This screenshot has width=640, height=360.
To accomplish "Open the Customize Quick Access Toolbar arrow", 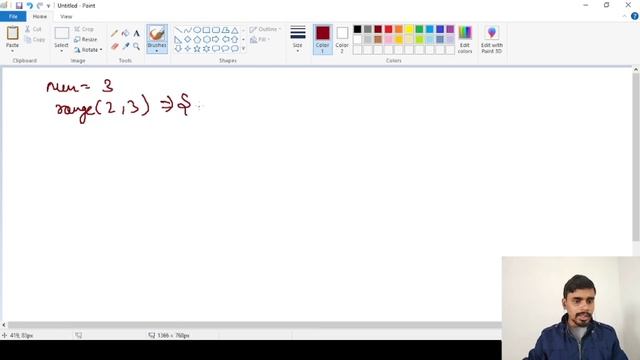I will tap(48, 6).
